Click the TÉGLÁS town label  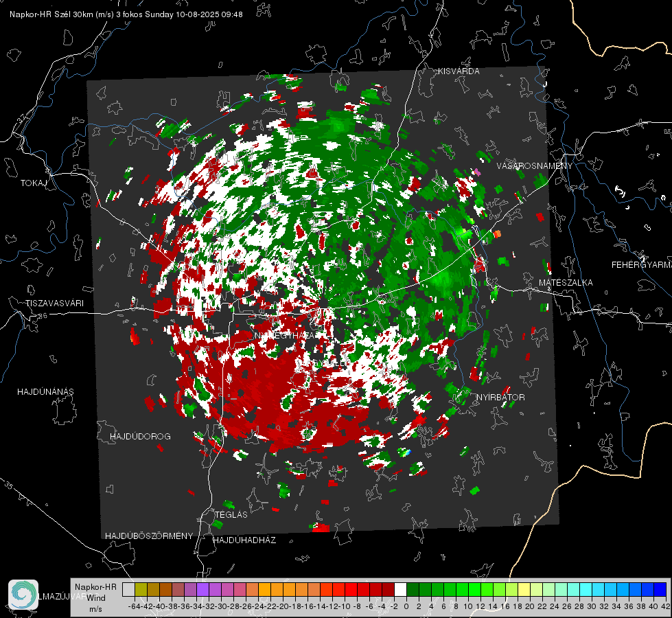pos(231,514)
